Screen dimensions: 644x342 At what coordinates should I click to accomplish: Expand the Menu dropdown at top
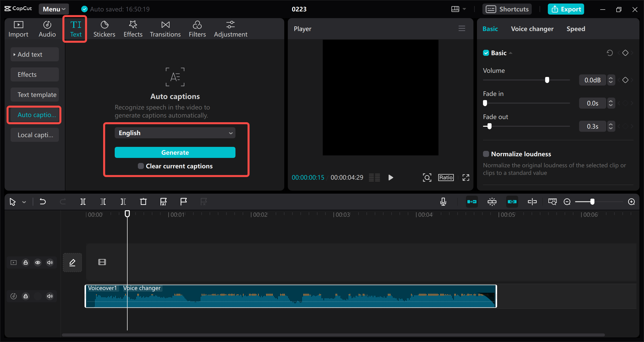(x=54, y=9)
